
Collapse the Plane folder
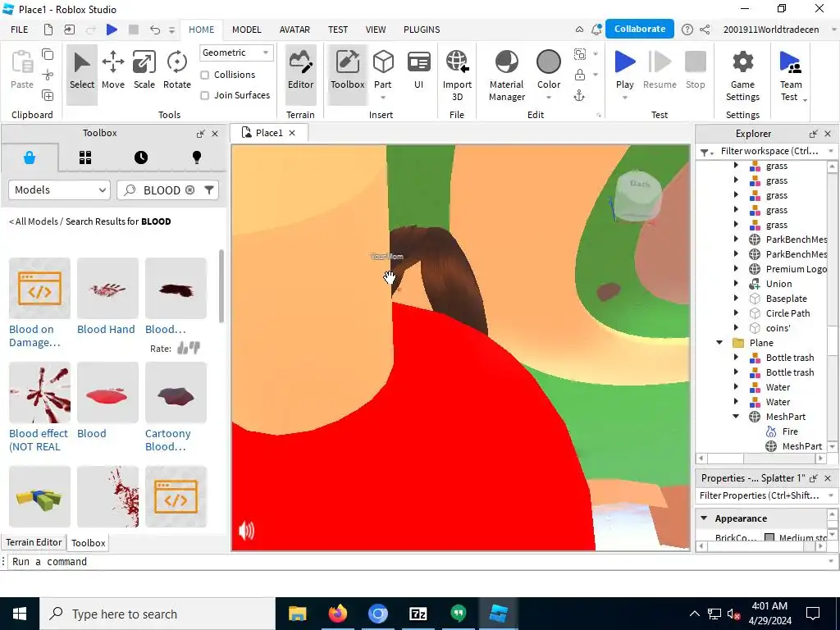tap(719, 343)
